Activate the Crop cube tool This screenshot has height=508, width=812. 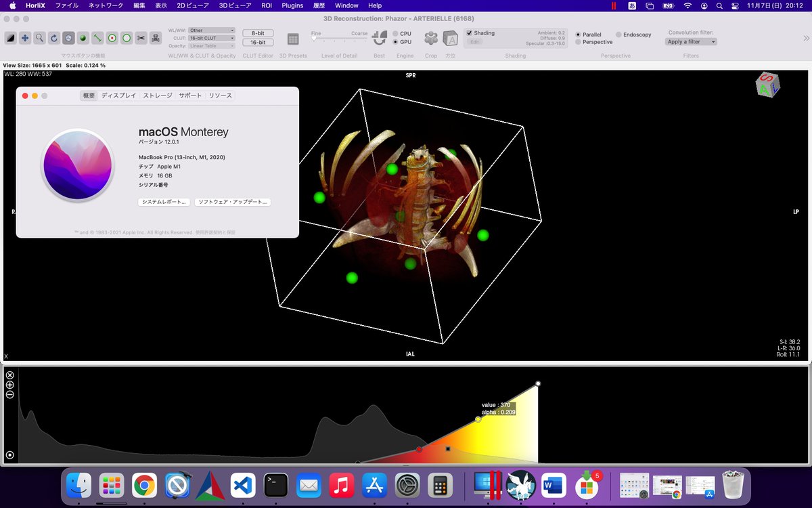431,39
